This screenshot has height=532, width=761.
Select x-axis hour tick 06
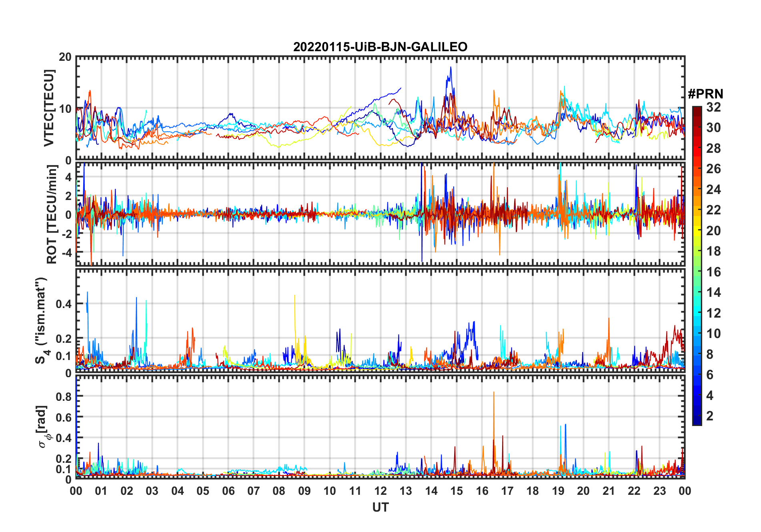coord(228,491)
